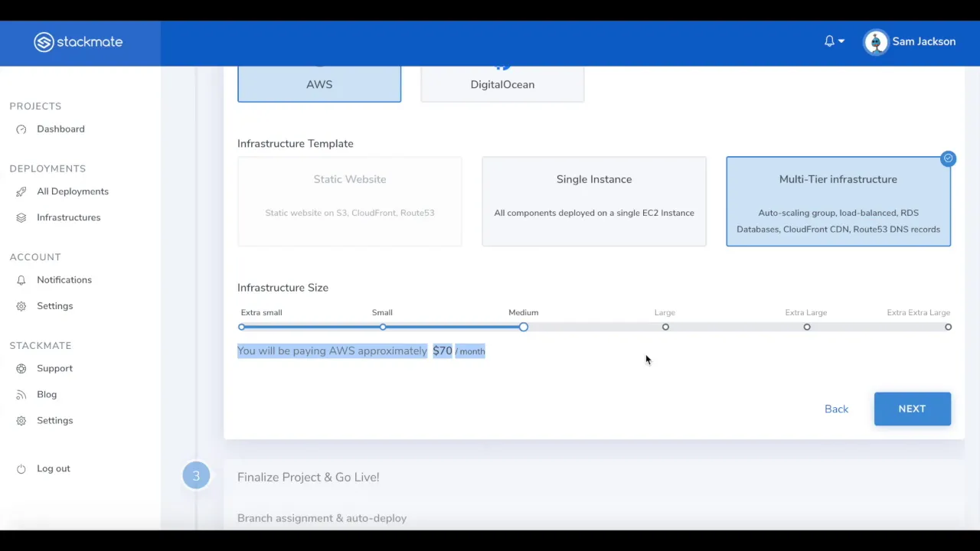Go to Dashboard
The image size is (980, 551).
[x=60, y=129]
